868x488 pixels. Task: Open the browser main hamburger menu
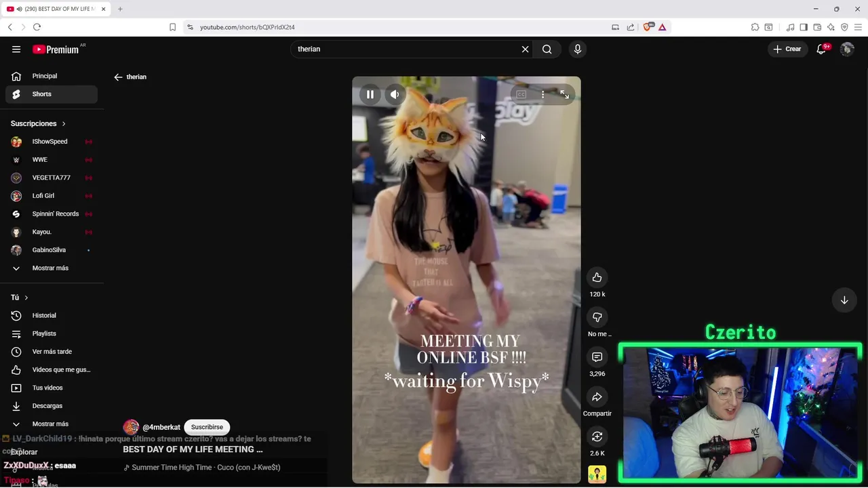(858, 27)
